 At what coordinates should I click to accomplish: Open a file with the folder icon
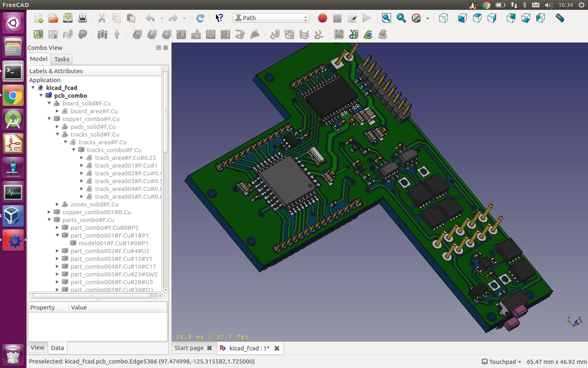pyautogui.click(x=53, y=18)
